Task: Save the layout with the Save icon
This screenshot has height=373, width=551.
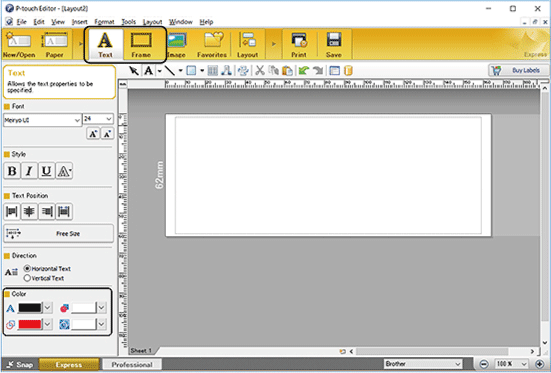Action: tap(333, 45)
